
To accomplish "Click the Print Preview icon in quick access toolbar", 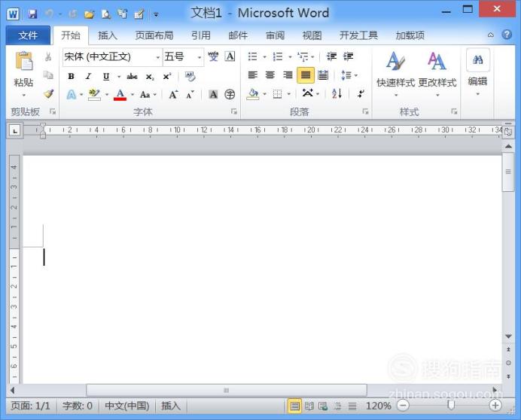I will point(106,14).
